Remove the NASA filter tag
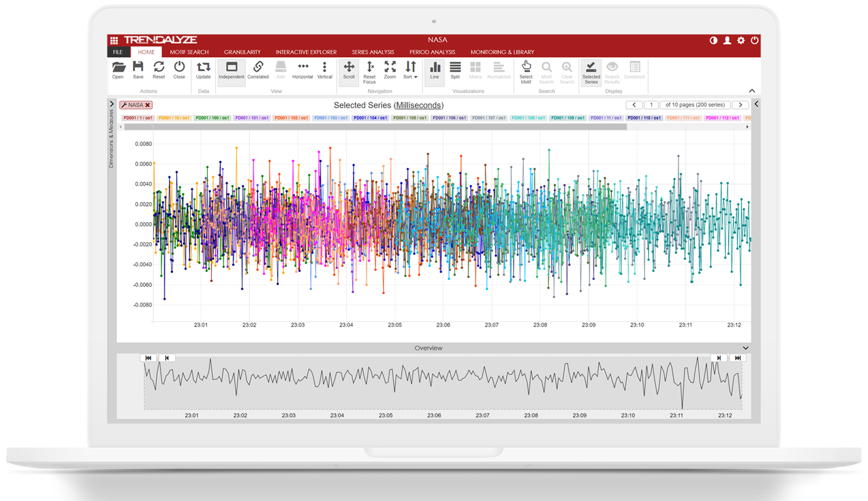Screen dimensions: 868x501 coord(148,105)
